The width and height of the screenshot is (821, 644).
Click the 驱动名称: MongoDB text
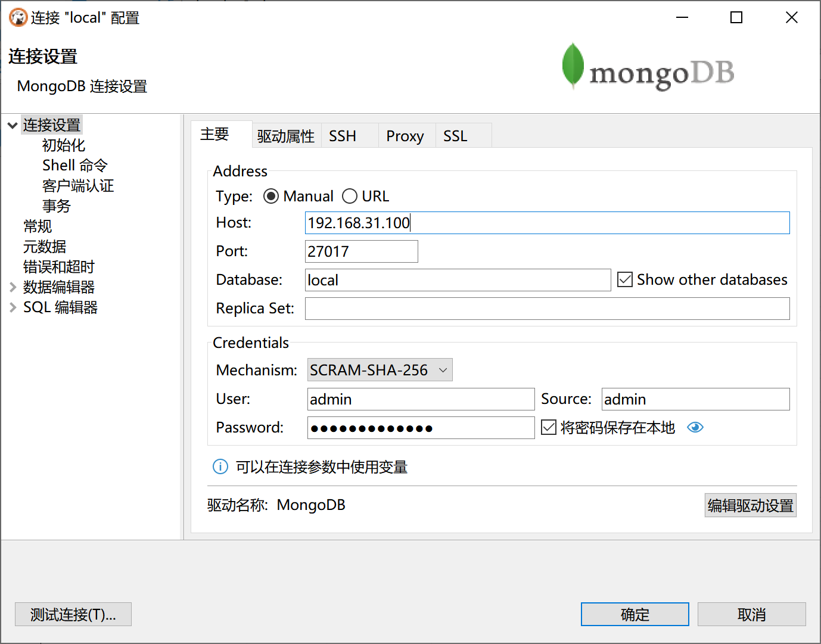pyautogui.click(x=276, y=505)
